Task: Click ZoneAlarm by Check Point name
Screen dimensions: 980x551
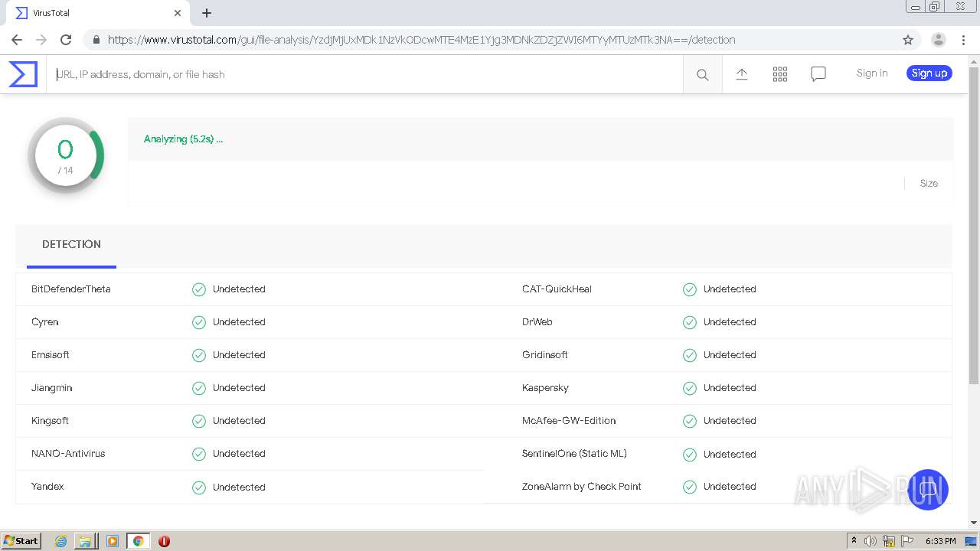Action: [x=582, y=487]
